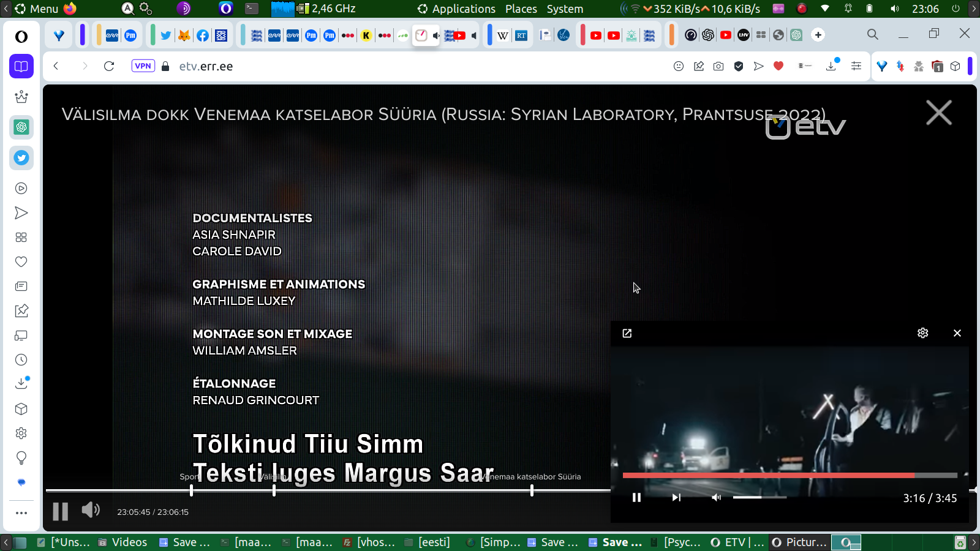Viewport: 980px width, 551px height.
Task: Click the lightbulb icon in the sidebar
Action: [x=21, y=458]
